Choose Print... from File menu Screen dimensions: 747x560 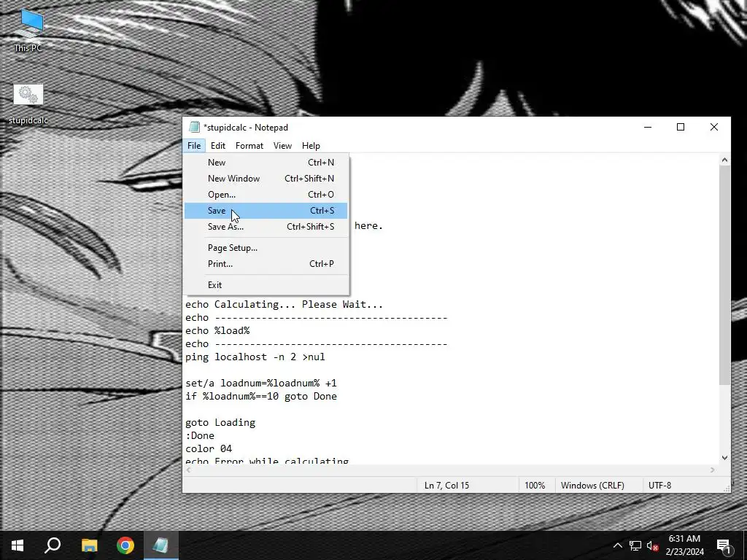(x=266, y=264)
